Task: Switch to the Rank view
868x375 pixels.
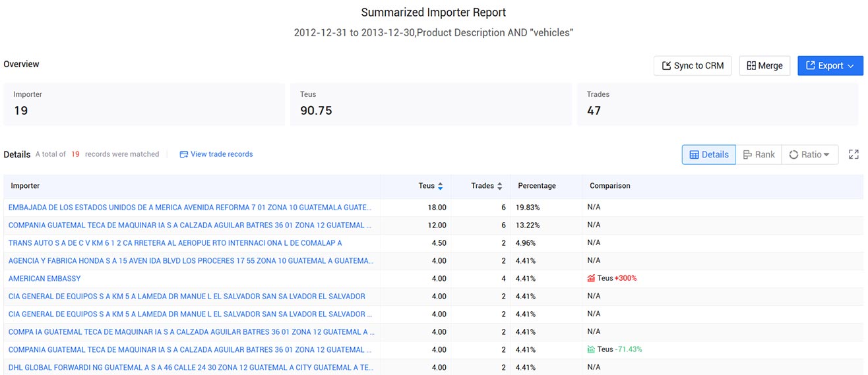Action: (x=759, y=154)
